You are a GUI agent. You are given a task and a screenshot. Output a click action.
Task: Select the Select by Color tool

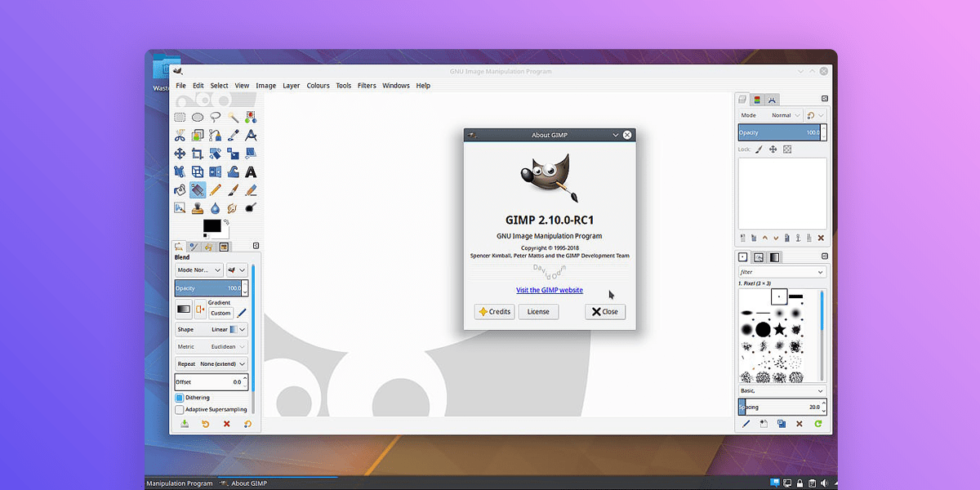tap(251, 118)
